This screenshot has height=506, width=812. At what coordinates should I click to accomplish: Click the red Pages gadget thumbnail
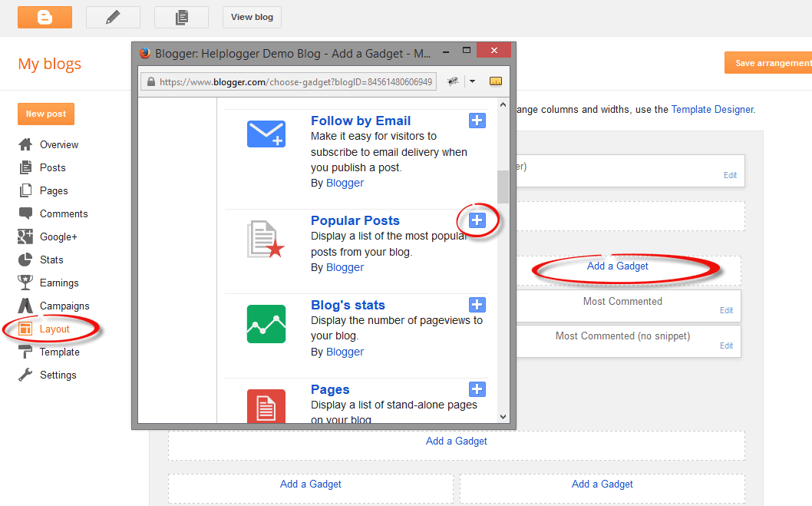(x=266, y=406)
